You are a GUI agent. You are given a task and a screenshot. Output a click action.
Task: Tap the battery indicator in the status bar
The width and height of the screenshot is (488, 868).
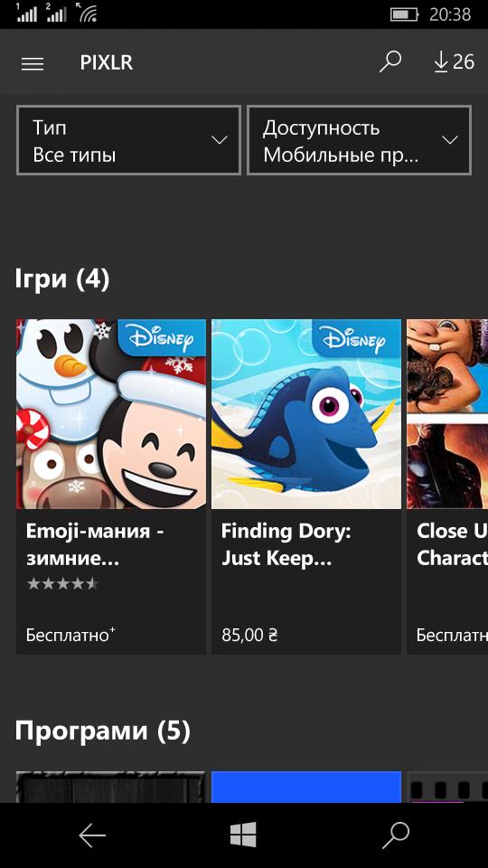point(405,14)
